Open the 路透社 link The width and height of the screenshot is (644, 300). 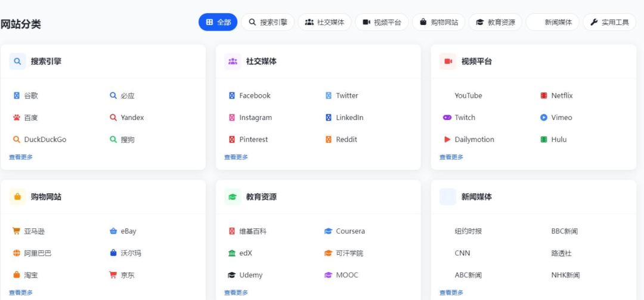tap(562, 253)
